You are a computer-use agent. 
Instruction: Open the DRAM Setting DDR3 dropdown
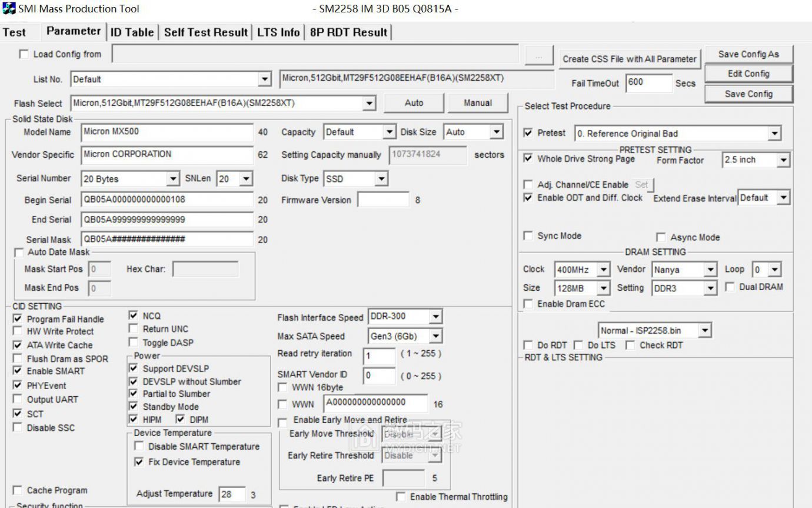point(685,288)
